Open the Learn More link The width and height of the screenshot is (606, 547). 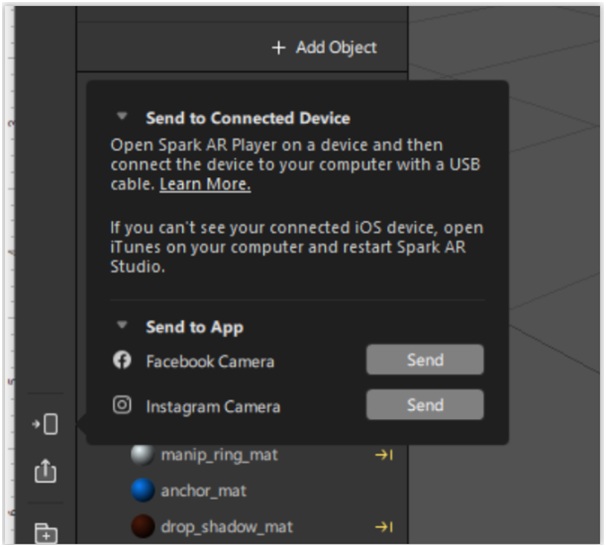point(205,184)
